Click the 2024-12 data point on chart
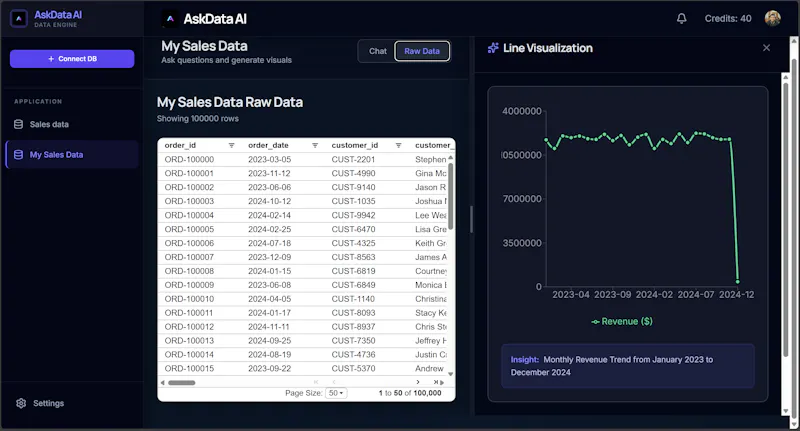 (x=738, y=282)
